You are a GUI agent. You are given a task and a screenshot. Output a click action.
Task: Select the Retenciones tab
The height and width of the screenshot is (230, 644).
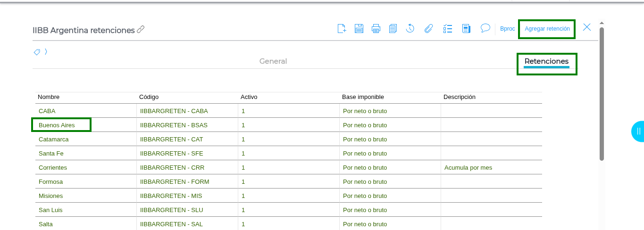pos(546,61)
